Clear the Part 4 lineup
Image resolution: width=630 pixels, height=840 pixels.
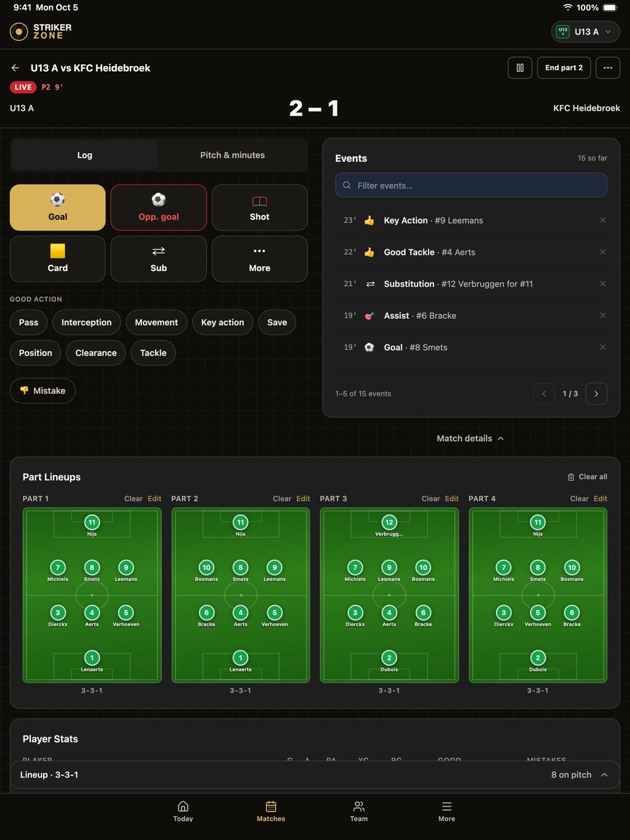[580, 498]
